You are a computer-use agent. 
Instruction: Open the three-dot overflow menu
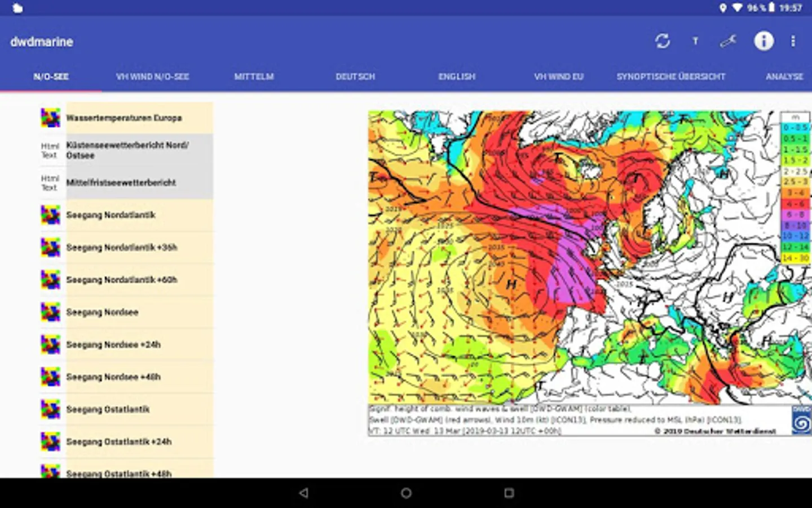793,41
